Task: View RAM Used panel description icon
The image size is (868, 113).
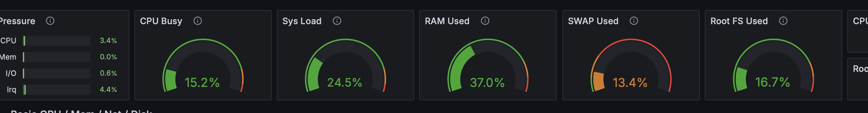Action: click(x=485, y=21)
